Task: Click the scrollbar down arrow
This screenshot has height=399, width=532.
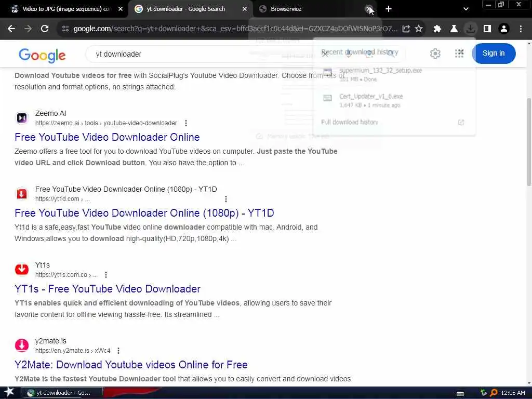Action: [529, 383]
